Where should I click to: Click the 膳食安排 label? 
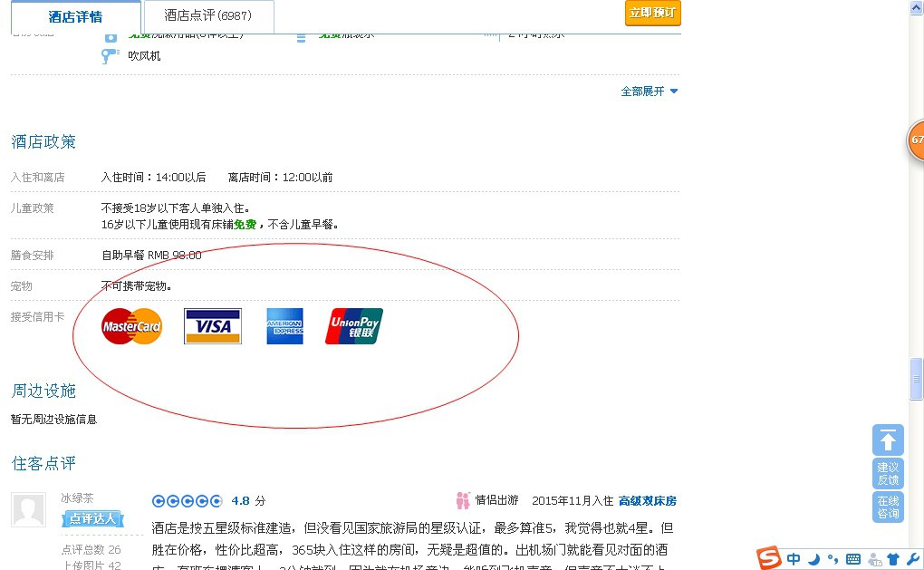[x=33, y=256]
